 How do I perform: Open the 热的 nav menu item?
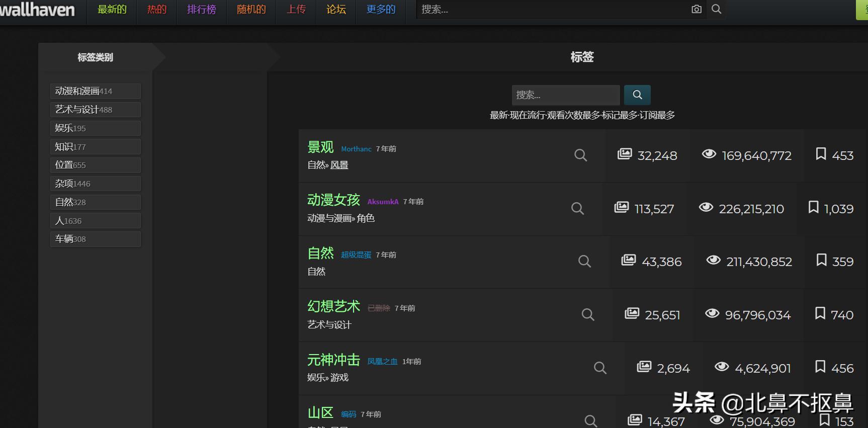[x=157, y=10]
